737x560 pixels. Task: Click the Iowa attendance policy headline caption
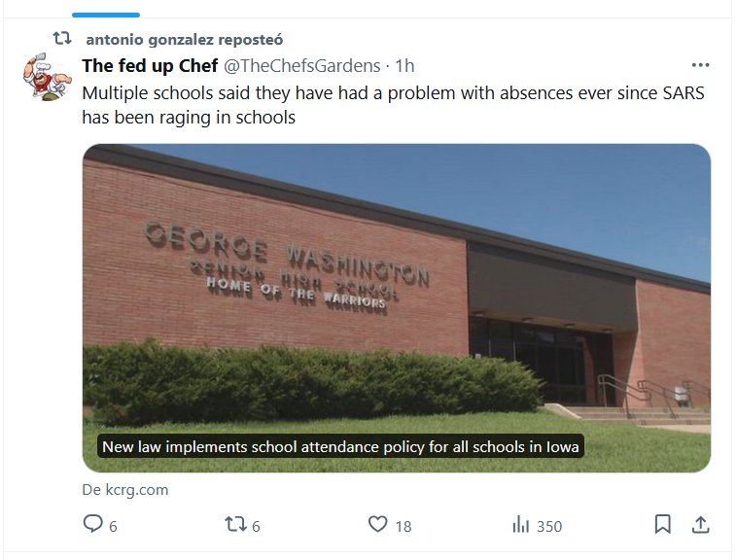coord(340,447)
